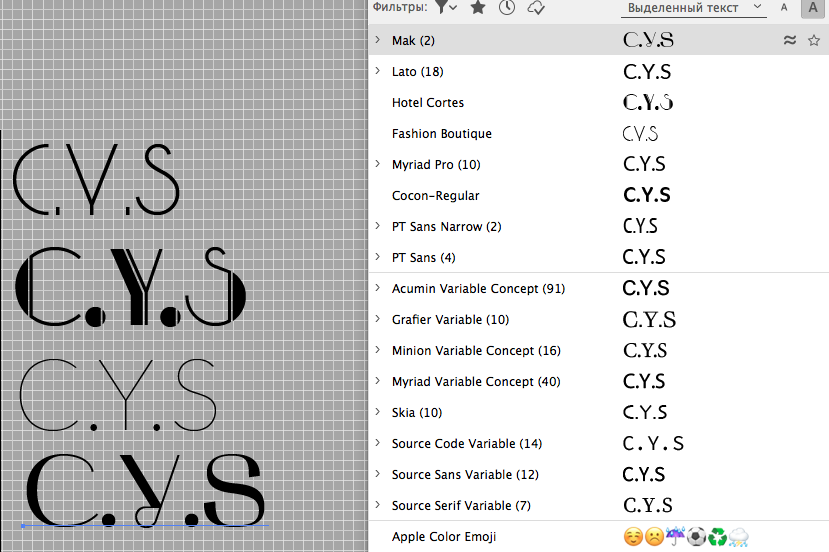Choose the Apple Color Emoji font
Image resolution: width=829 pixels, height=552 pixels.
coord(444,537)
